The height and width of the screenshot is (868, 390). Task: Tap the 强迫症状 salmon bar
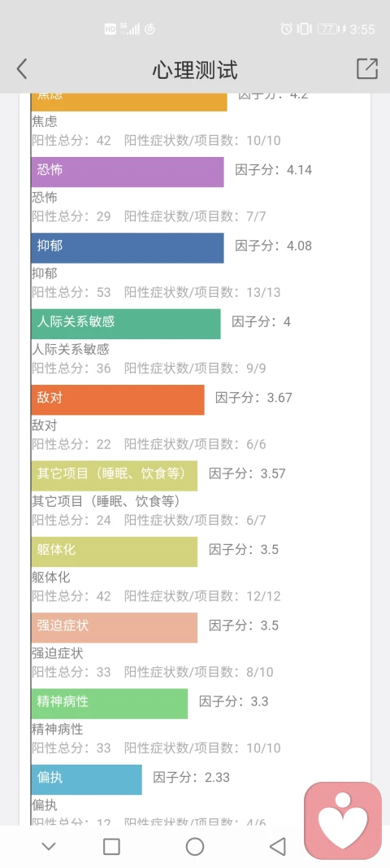pyautogui.click(x=115, y=627)
